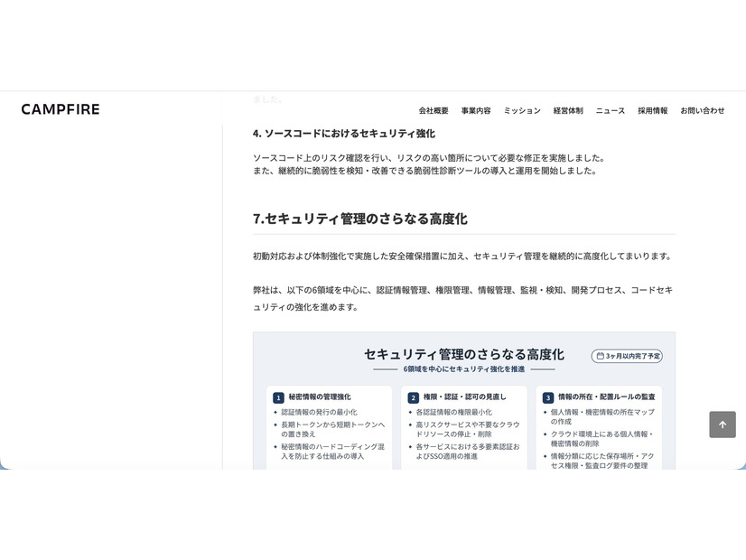Click bullet 各認証情報の権限最小化
The width and height of the screenshot is (746, 560).
tap(454, 412)
